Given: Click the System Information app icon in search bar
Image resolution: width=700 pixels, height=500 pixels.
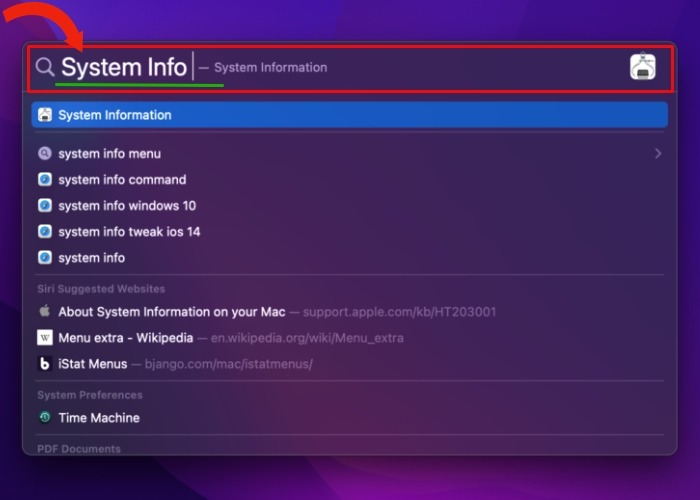Looking at the screenshot, I should coord(642,67).
